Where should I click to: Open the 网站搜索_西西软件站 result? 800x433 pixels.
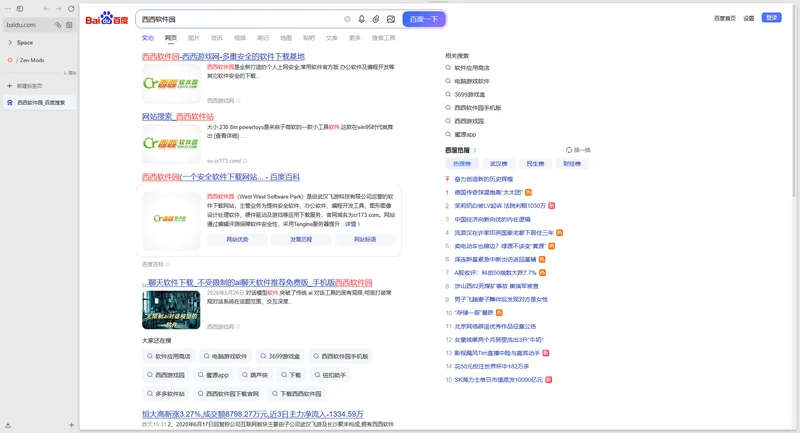click(178, 116)
